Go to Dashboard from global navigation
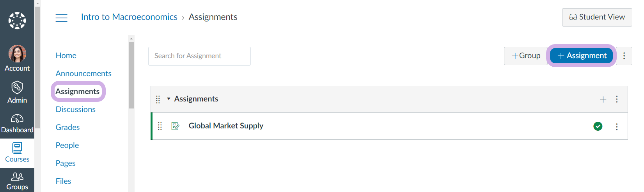 [17, 123]
